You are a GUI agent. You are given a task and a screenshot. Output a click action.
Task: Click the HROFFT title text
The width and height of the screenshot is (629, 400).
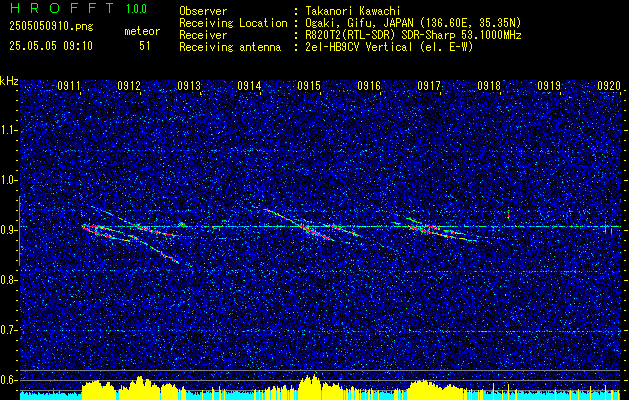(62, 8)
